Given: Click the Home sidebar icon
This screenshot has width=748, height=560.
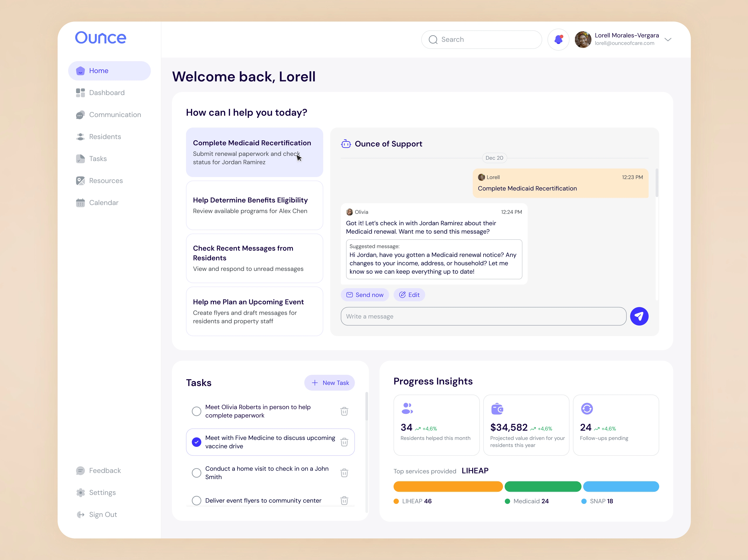Looking at the screenshot, I should coord(80,71).
